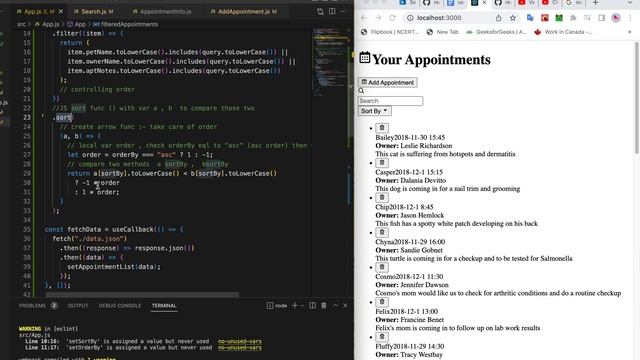Viewport: 640px width, 360px height.
Task: Open Chrome profile avatar
Action: tap(616, 18)
